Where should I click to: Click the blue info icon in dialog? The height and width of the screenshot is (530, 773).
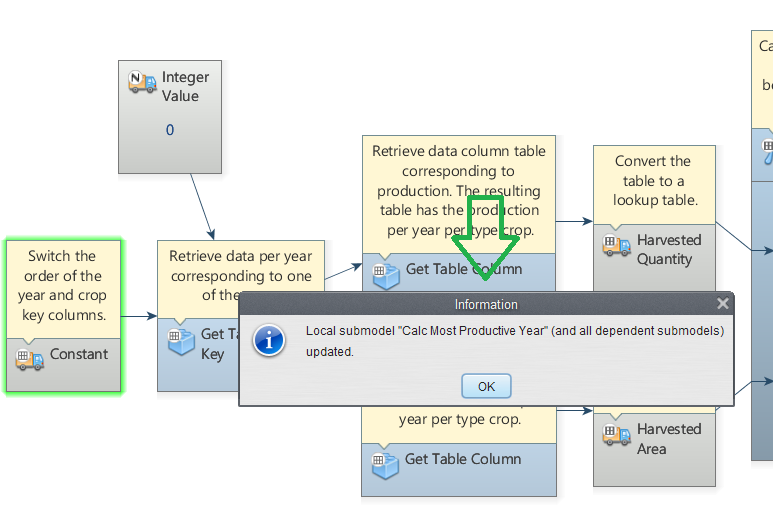pos(269,340)
